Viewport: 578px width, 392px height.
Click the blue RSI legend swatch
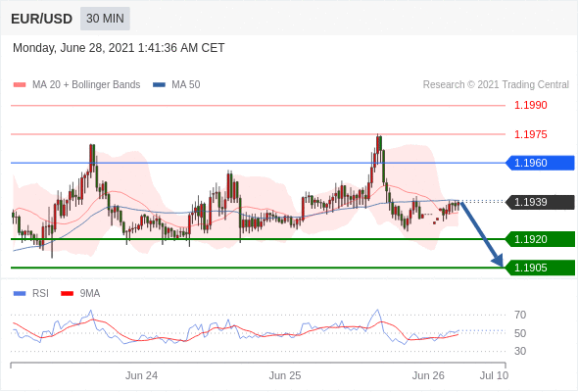coord(20,294)
